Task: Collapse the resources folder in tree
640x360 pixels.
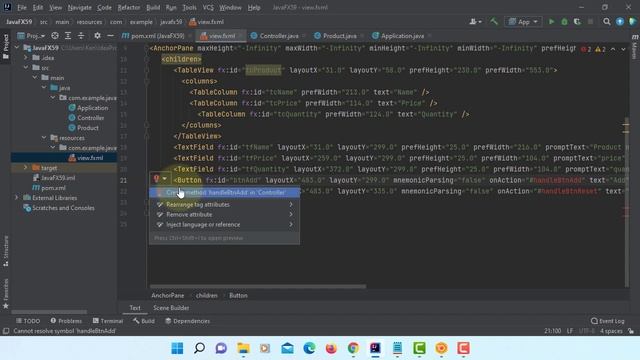Action: (x=44, y=138)
